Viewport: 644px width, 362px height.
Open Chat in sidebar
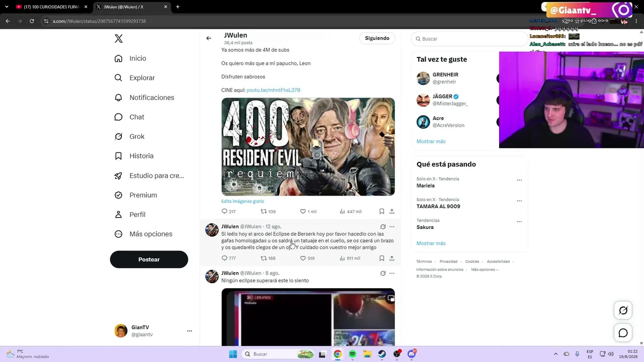point(129,117)
